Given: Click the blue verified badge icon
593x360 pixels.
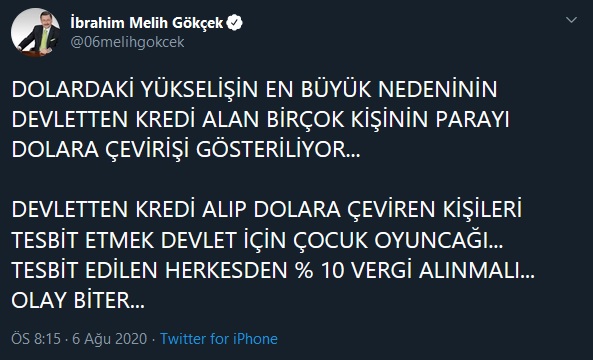Looking at the screenshot, I should (x=234, y=23).
